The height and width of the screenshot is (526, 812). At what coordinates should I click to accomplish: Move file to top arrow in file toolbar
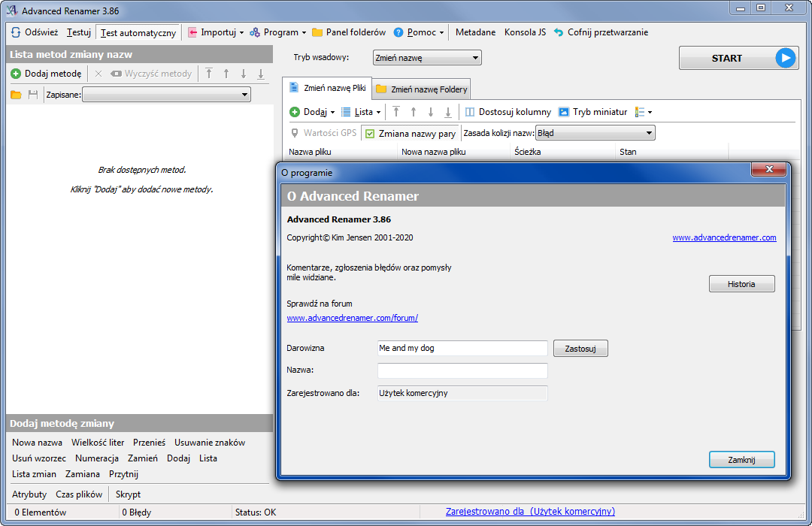(396, 112)
